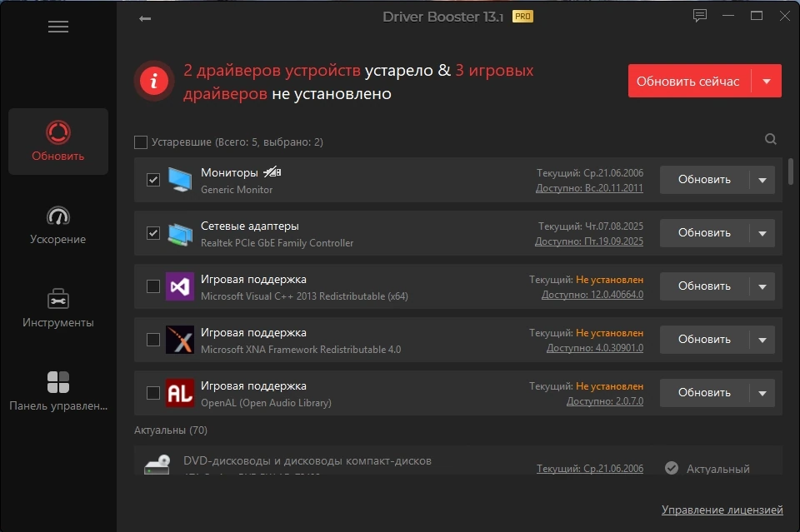Click the Generic Monitor device icon
Screen dimensions: 800x532
(180, 180)
